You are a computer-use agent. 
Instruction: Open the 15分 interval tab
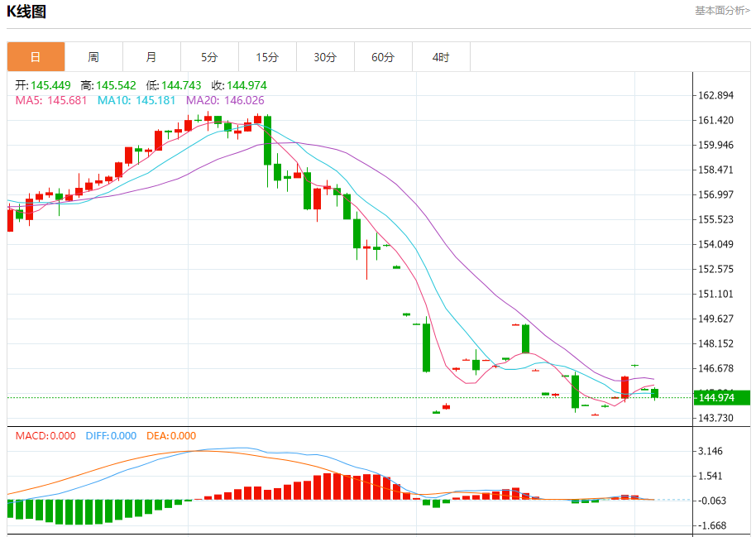click(267, 57)
